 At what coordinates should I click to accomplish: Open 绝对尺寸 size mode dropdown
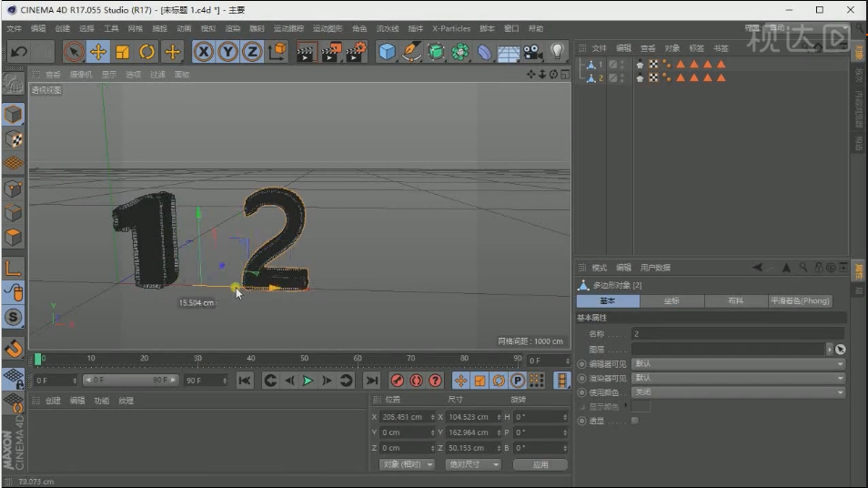pos(473,464)
